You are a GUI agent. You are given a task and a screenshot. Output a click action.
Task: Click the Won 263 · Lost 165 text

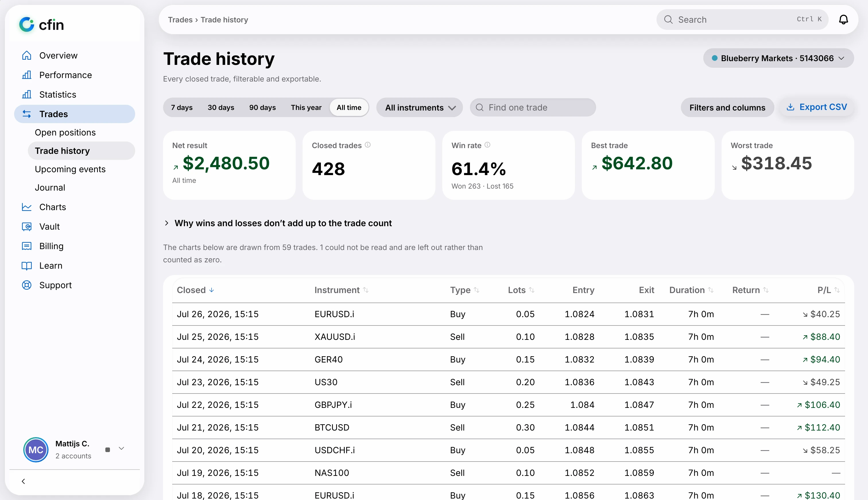tap(483, 186)
